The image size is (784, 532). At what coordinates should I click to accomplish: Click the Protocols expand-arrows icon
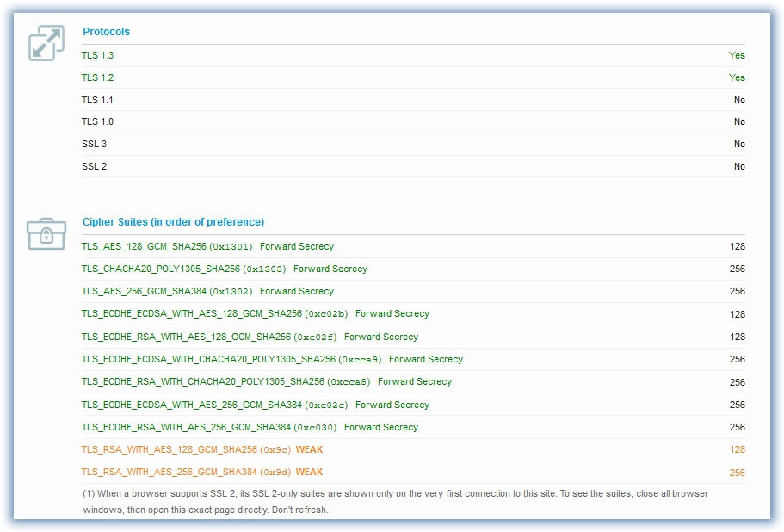tap(46, 43)
